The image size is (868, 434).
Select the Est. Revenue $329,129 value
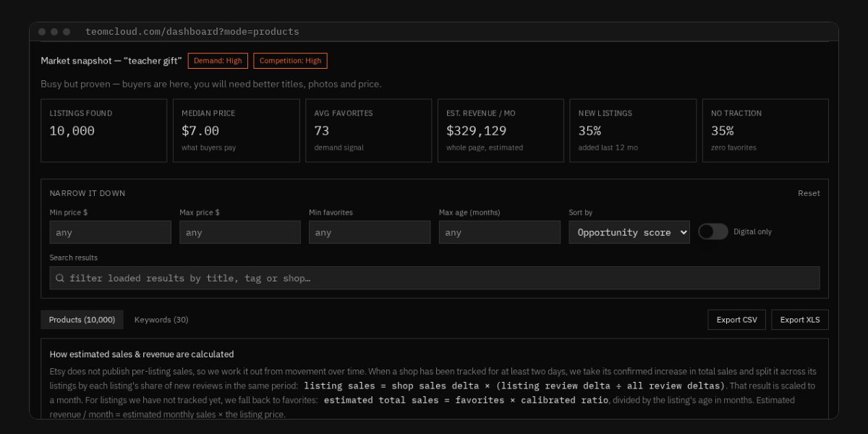tap(477, 131)
